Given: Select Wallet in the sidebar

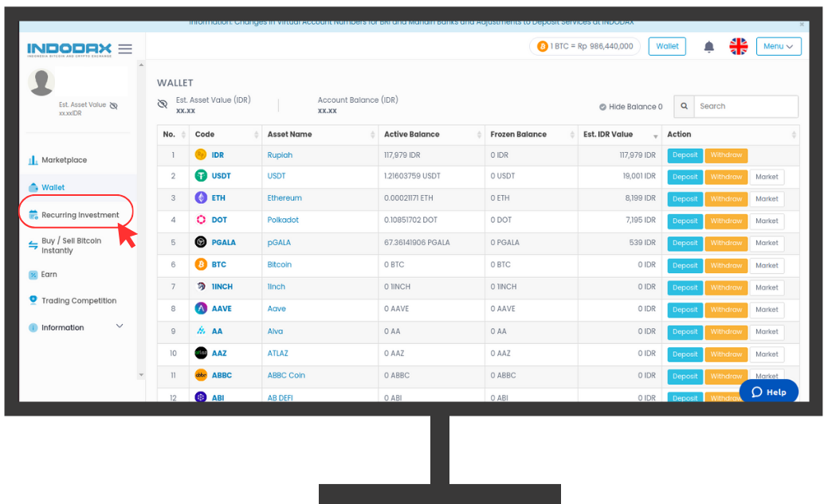Looking at the screenshot, I should point(53,187).
